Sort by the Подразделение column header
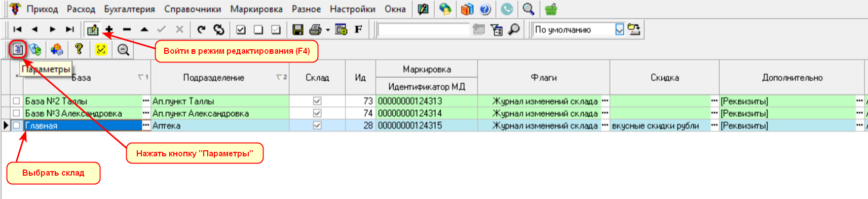This screenshot has width=868, height=199. (220, 78)
